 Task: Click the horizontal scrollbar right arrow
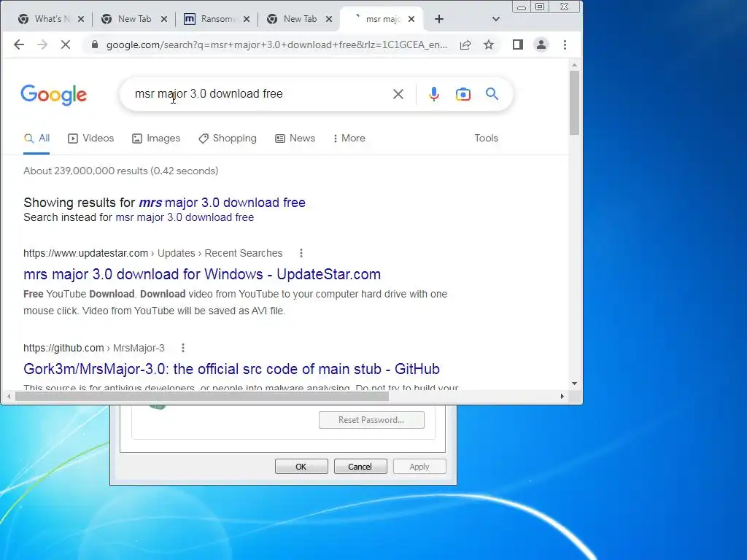562,396
